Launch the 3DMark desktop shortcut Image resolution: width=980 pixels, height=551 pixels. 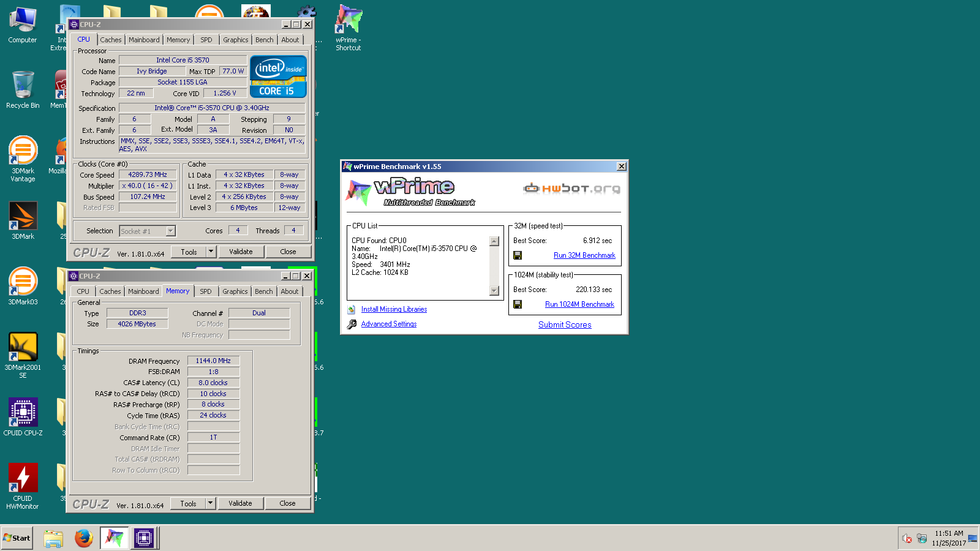[23, 220]
